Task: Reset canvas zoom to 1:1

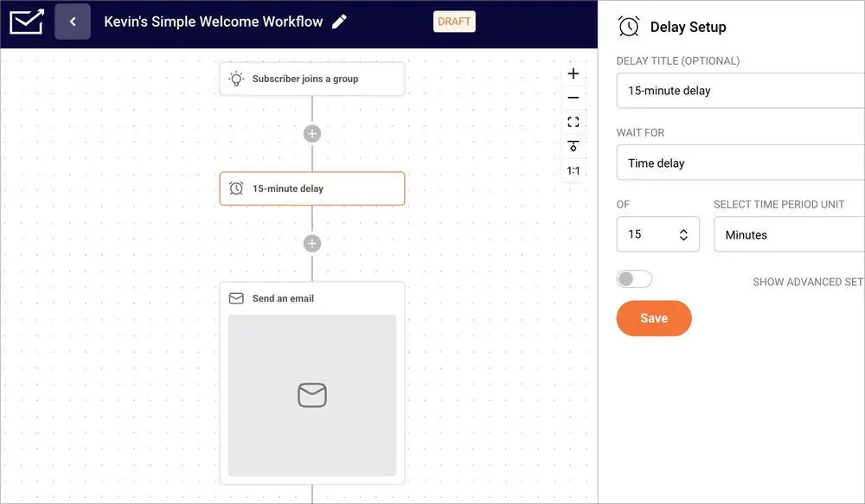Action: 573,171
